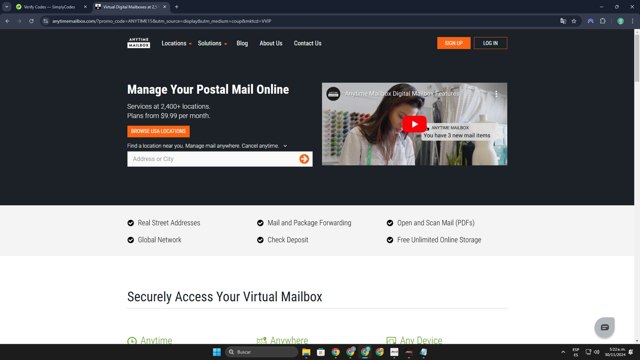Screen dimensions: 640x360
Task: Click the 'Check Deposit' checkmark icon
Action: (x=260, y=240)
